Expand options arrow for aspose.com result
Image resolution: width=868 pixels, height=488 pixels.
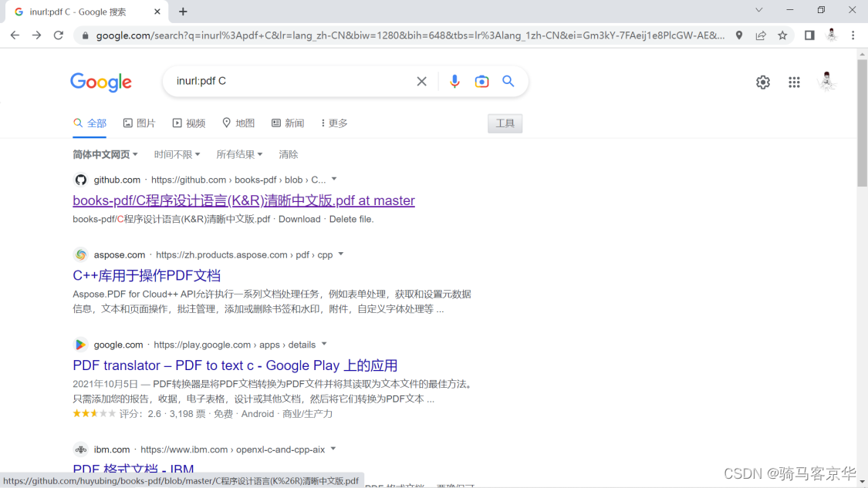click(341, 254)
